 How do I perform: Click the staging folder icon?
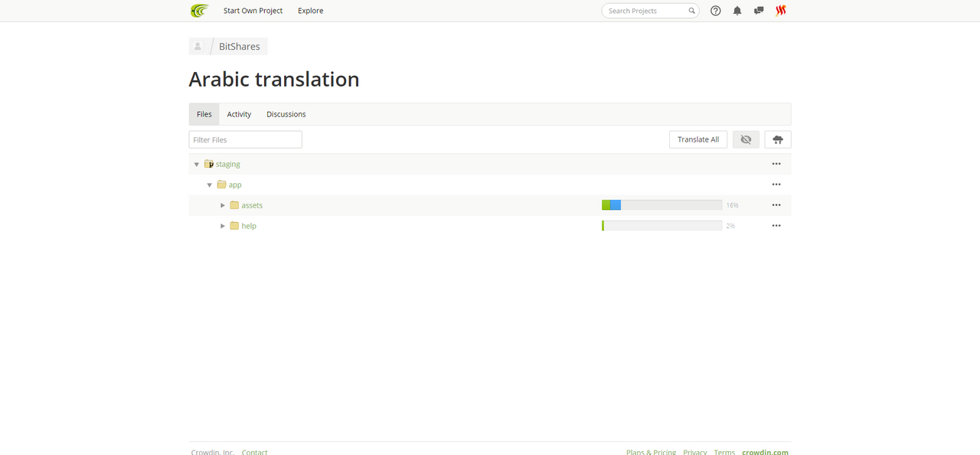pyautogui.click(x=209, y=164)
